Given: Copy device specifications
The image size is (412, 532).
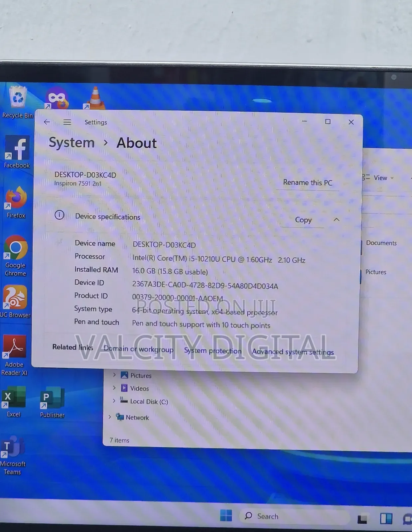Looking at the screenshot, I should (303, 220).
